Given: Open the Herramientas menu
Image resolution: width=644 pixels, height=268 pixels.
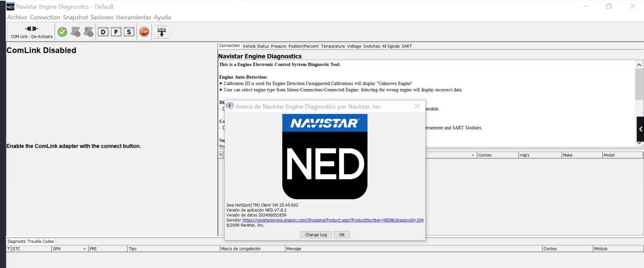Looking at the screenshot, I should click(x=133, y=17).
